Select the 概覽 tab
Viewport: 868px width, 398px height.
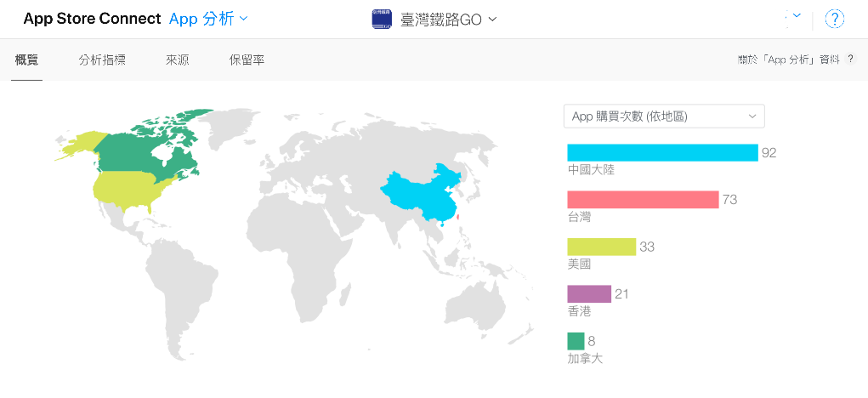coord(26,60)
